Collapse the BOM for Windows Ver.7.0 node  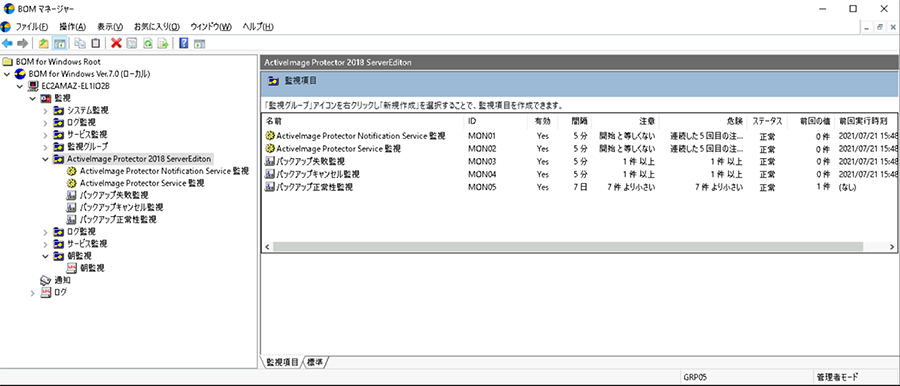7,74
